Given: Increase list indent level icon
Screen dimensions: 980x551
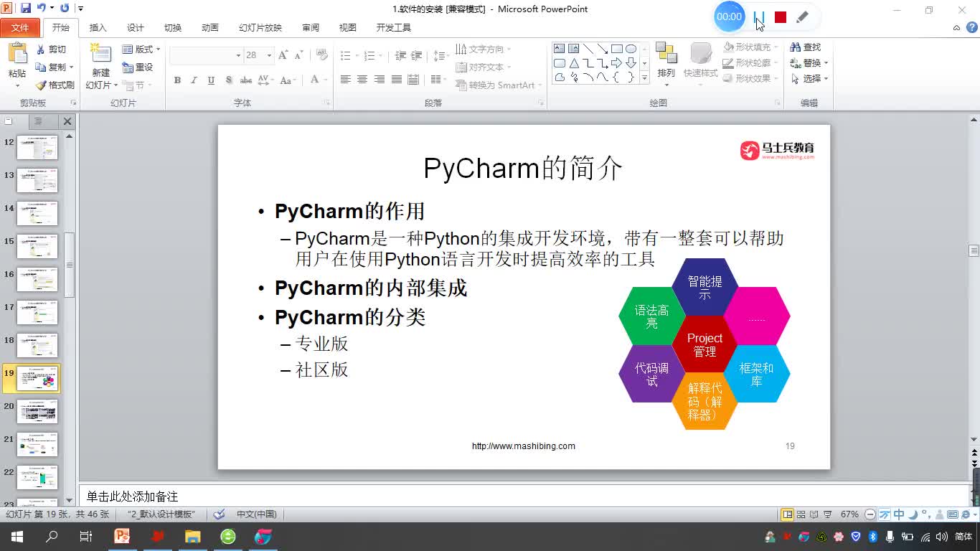Looking at the screenshot, I should tap(418, 55).
